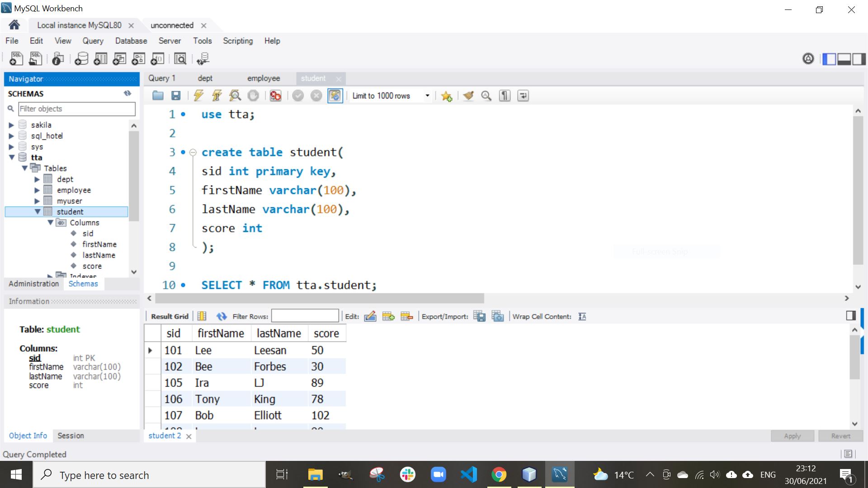Viewport: 868px width, 488px height.
Task: Select the beautify/reformat SQL icon (broom)
Action: coord(468,96)
